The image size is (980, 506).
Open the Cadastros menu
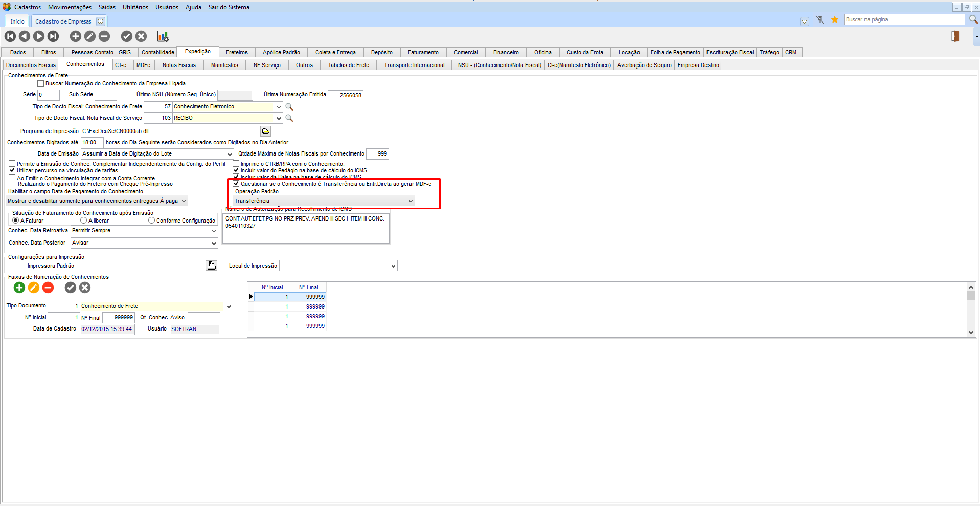click(x=28, y=7)
